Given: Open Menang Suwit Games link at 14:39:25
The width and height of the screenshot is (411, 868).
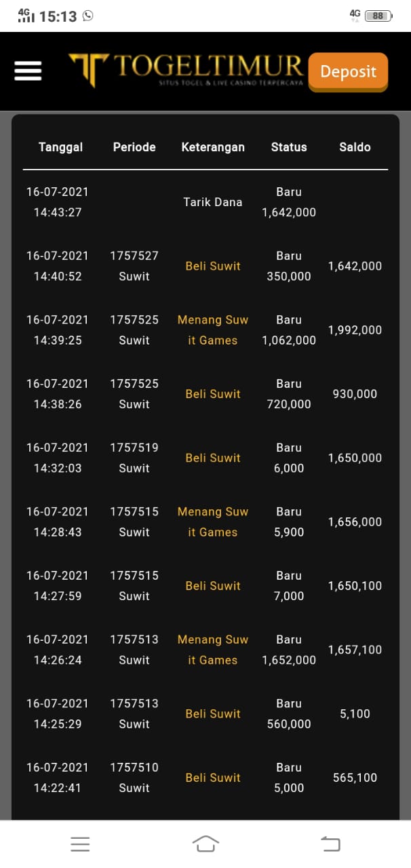Looking at the screenshot, I should pyautogui.click(x=213, y=330).
